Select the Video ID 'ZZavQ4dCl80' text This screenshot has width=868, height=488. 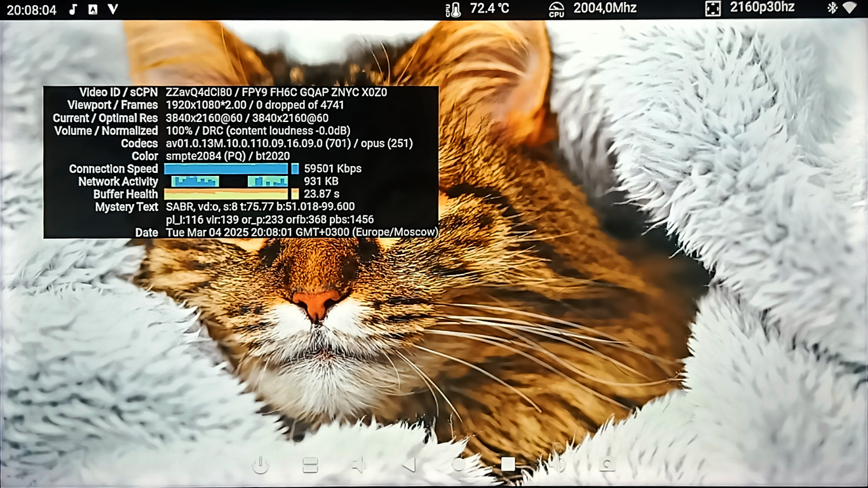(x=198, y=92)
